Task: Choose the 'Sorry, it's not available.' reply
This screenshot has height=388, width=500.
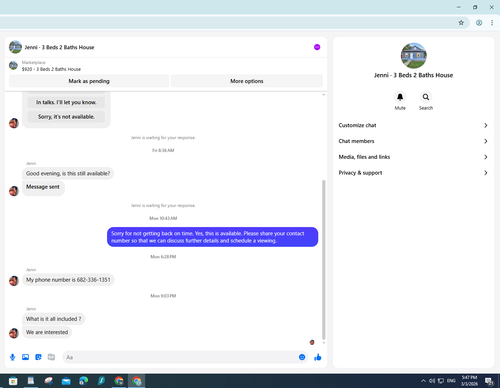Action: 66,117
